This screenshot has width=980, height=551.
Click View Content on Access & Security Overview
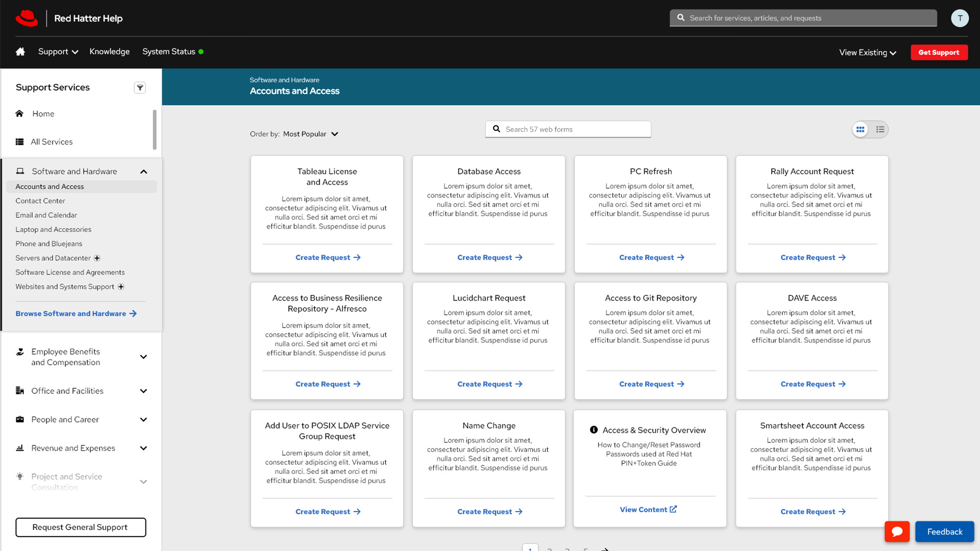[648, 510]
